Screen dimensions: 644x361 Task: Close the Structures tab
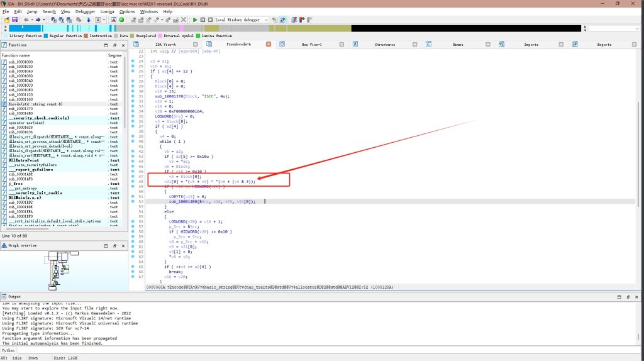[415, 45]
